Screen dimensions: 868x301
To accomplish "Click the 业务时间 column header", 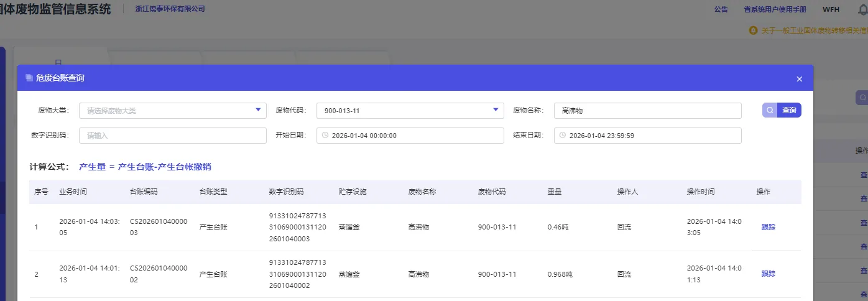I will point(73,192).
